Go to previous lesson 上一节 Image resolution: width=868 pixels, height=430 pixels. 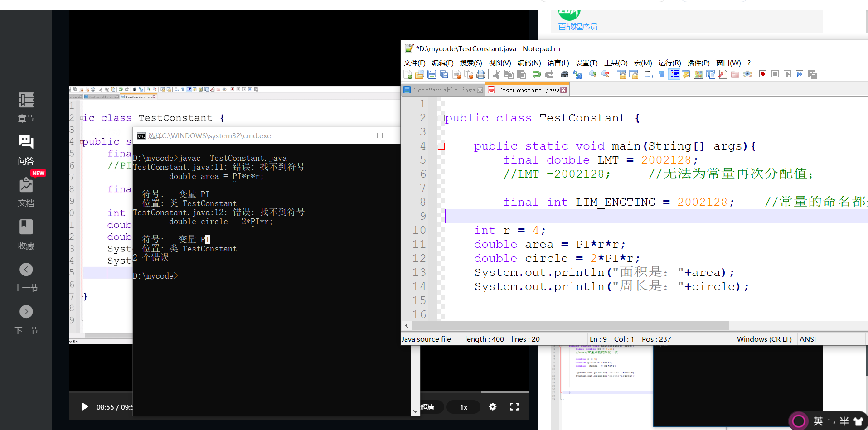26,277
